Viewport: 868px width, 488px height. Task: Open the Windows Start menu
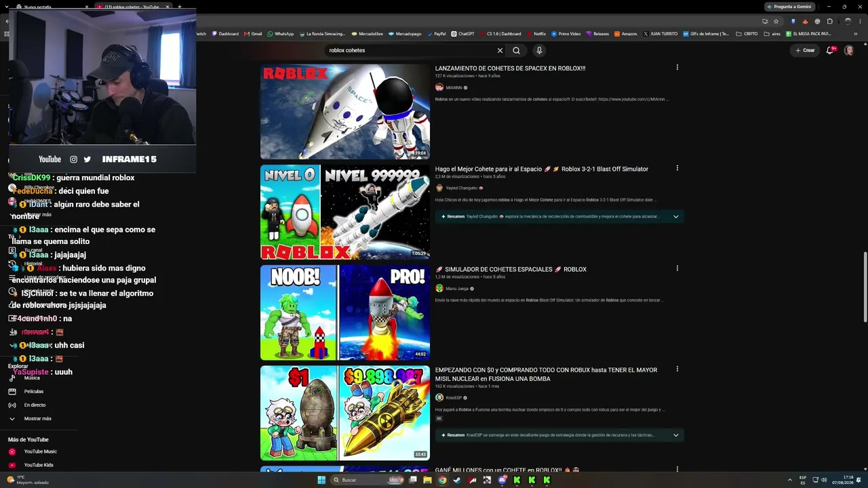[321, 480]
